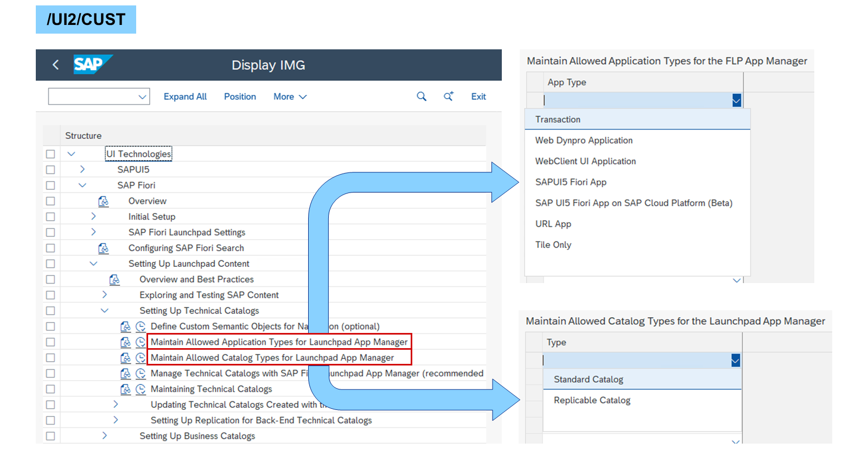
Task: Execute activity icon for Maintaining Technical Catalogs
Action: (x=141, y=389)
